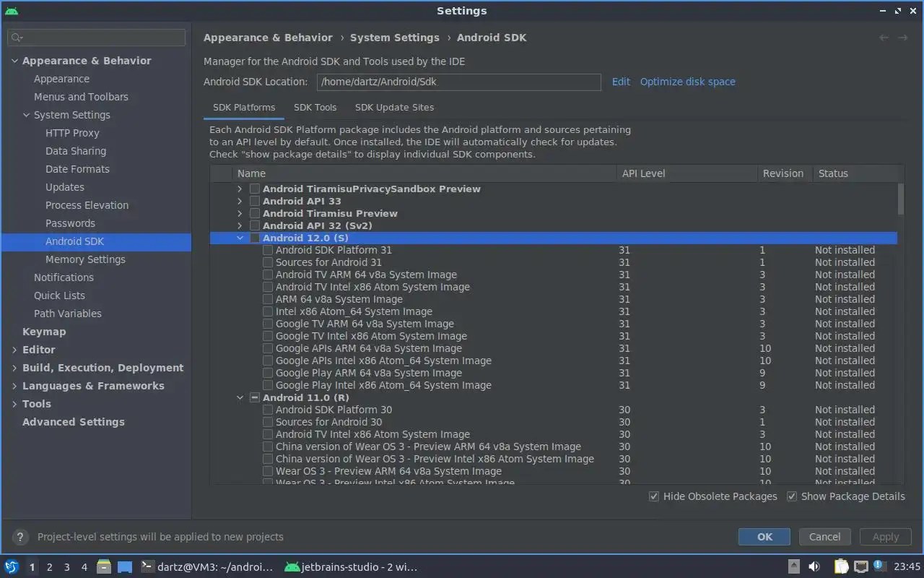Image resolution: width=924 pixels, height=578 pixels.
Task: Expand Android TiramisuPrivacySandbox Preview row
Action: [240, 189]
